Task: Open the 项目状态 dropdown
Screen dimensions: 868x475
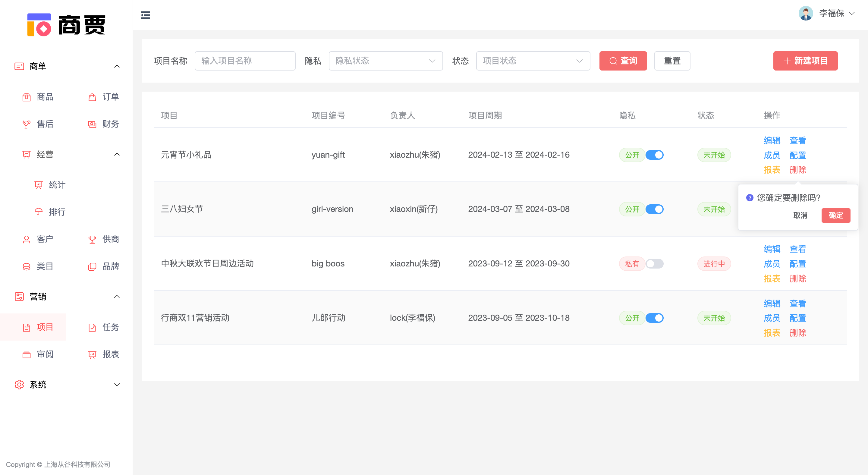Action: coord(532,61)
